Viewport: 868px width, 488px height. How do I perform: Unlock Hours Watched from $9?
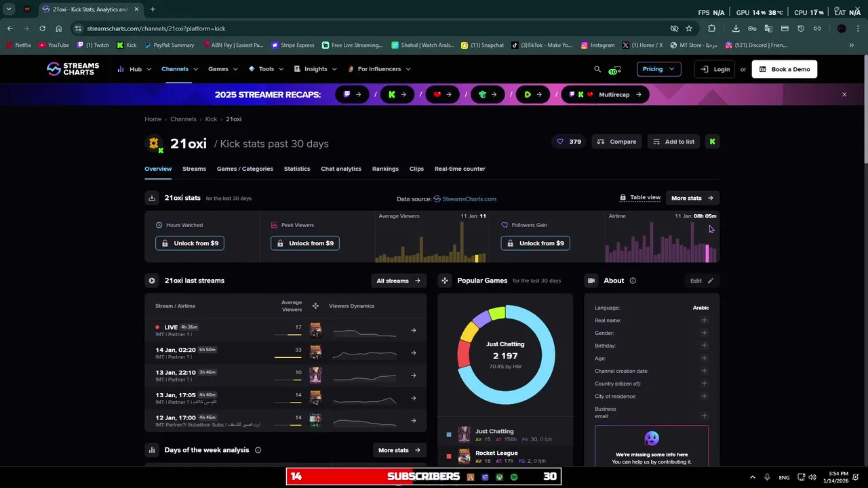coord(190,243)
